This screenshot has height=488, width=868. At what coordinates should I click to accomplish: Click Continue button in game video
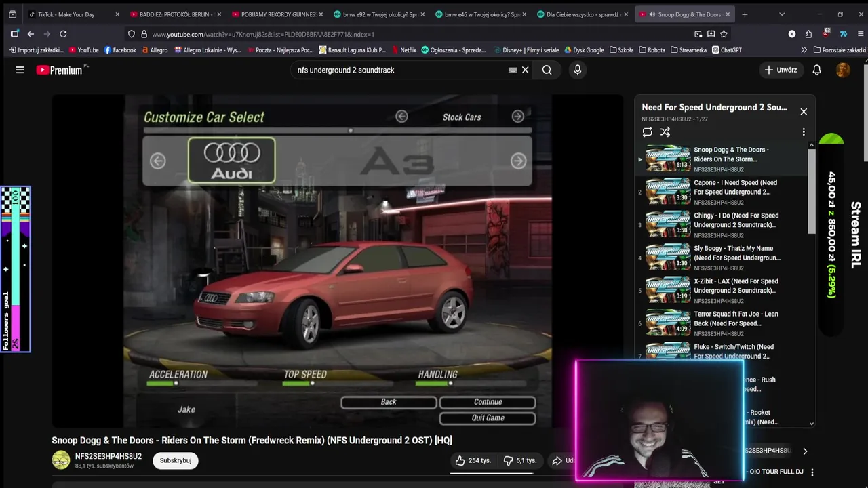488,402
